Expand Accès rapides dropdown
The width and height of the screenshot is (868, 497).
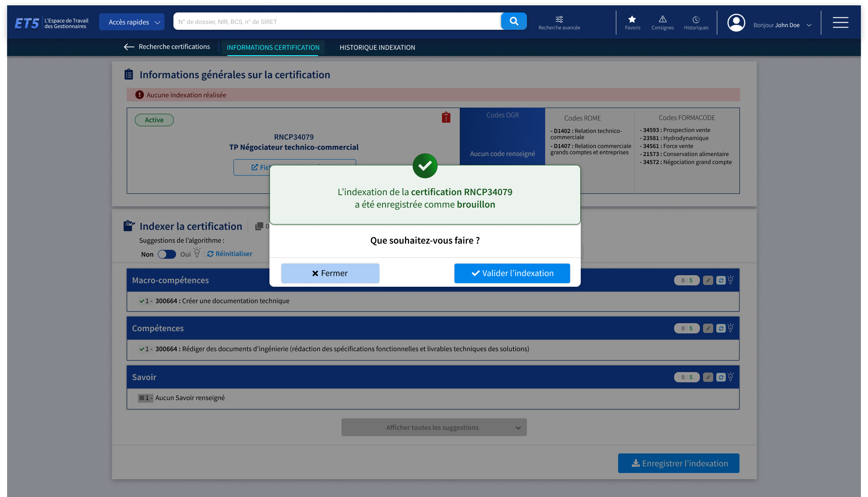[132, 22]
